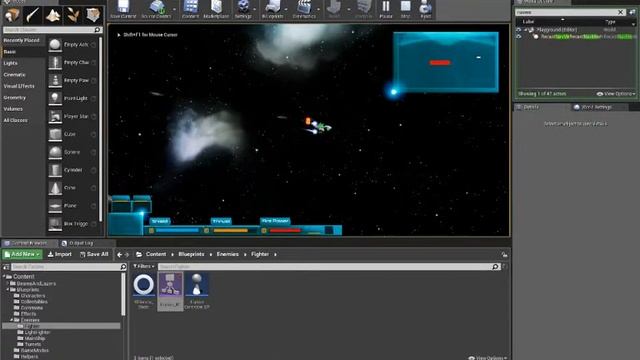640x360 pixels.
Task: Collapse the Content root folder
Action: click(4, 277)
